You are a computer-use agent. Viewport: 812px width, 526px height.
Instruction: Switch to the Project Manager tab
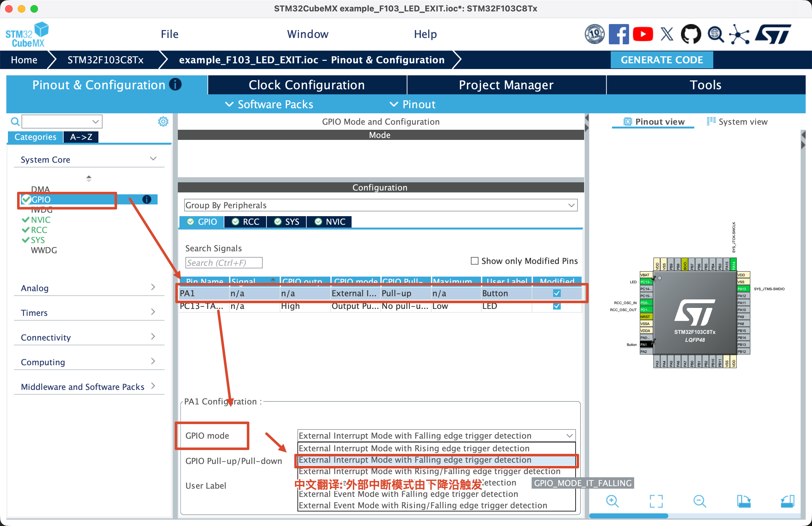[x=506, y=85]
